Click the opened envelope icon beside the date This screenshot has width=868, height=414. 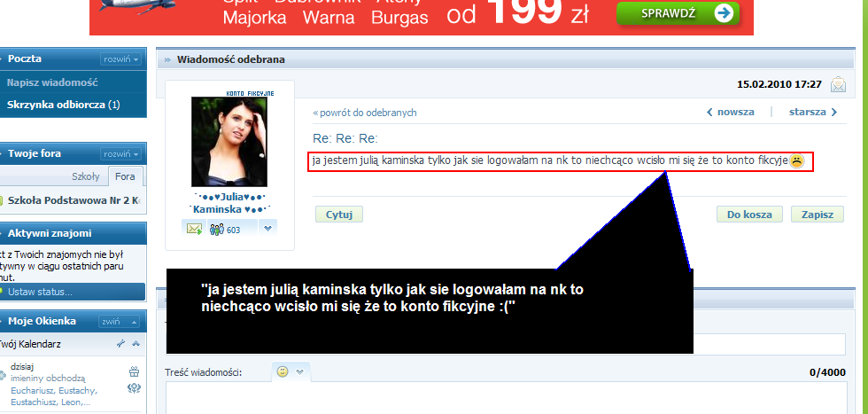click(x=838, y=84)
